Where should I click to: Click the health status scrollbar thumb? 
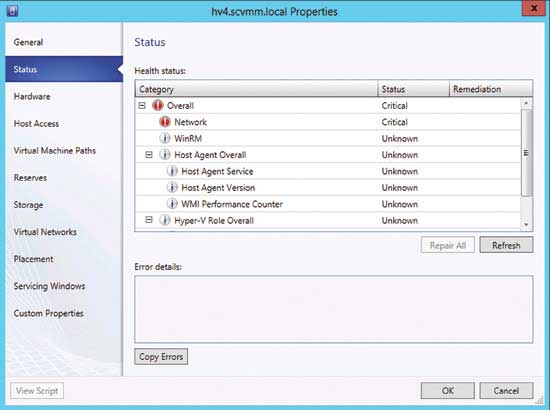(x=526, y=152)
